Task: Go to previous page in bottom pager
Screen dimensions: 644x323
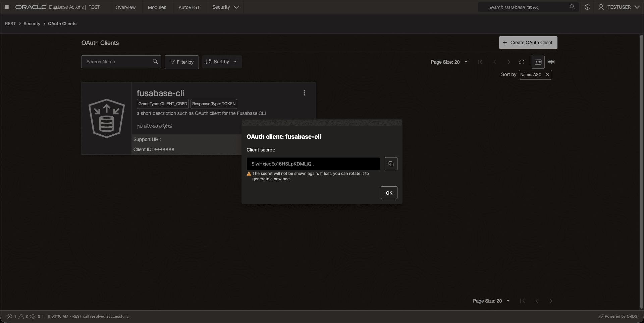Action: click(537, 301)
